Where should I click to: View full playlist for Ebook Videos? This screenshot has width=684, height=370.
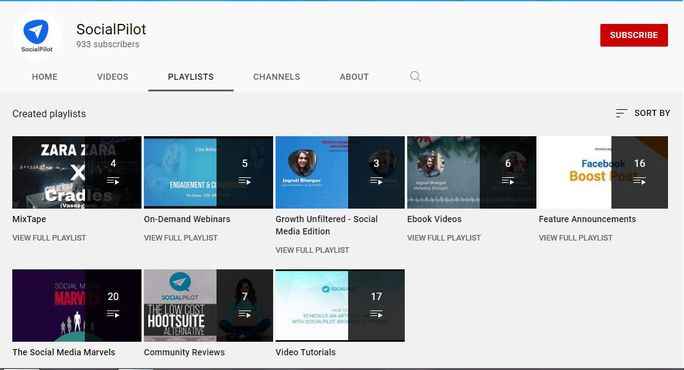pos(444,238)
